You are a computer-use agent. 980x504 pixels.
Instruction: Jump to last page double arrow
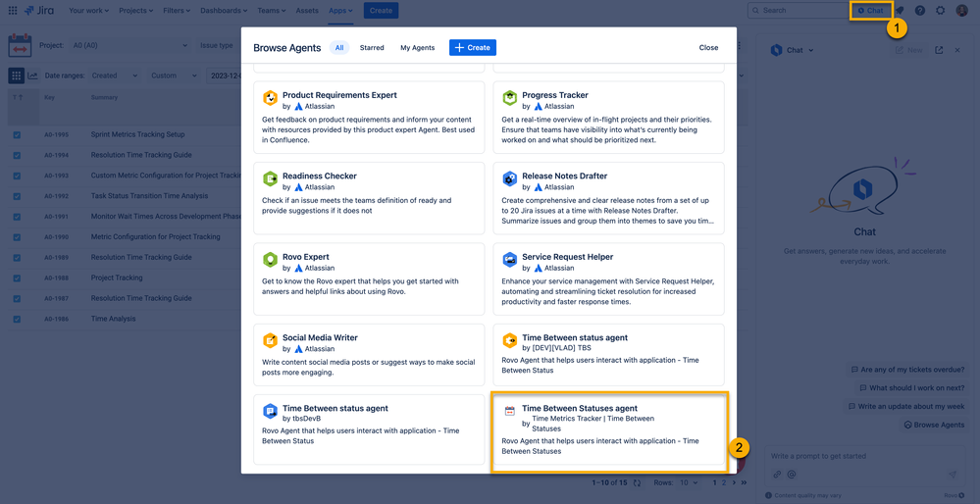click(x=744, y=482)
